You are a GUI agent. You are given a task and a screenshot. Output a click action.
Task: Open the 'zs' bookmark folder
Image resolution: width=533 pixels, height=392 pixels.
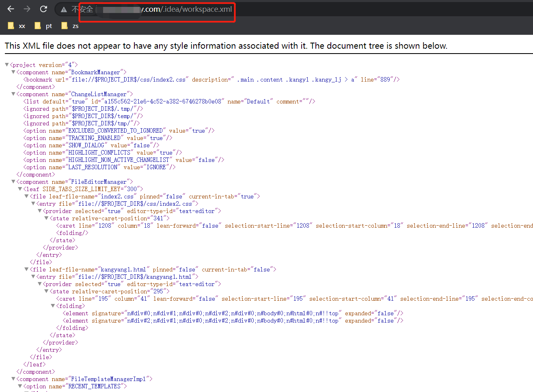point(70,26)
